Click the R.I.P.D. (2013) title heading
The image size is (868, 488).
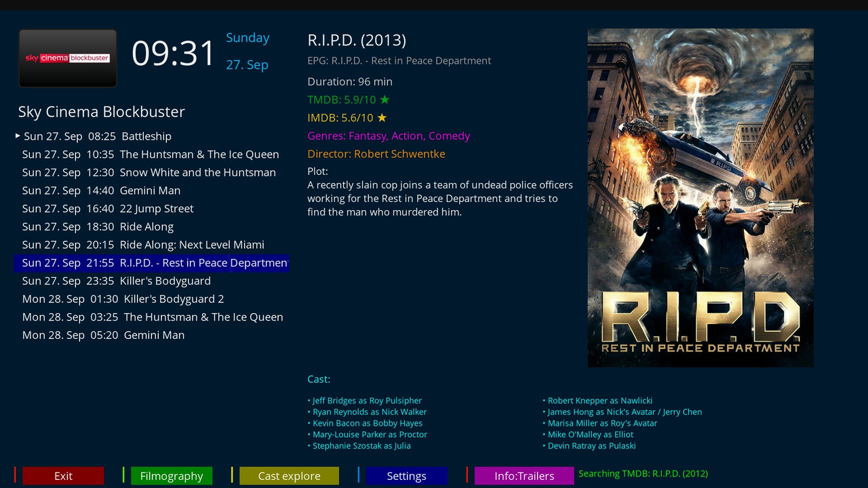357,41
